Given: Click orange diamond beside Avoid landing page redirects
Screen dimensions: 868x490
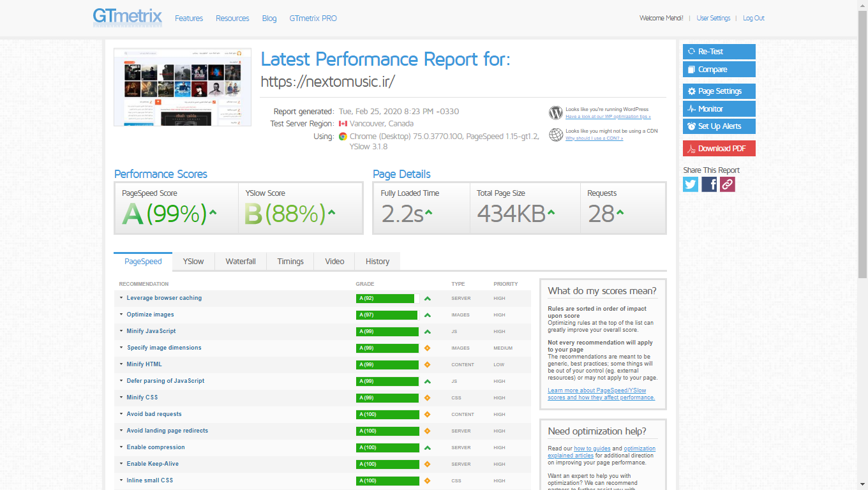Looking at the screenshot, I should tap(428, 431).
